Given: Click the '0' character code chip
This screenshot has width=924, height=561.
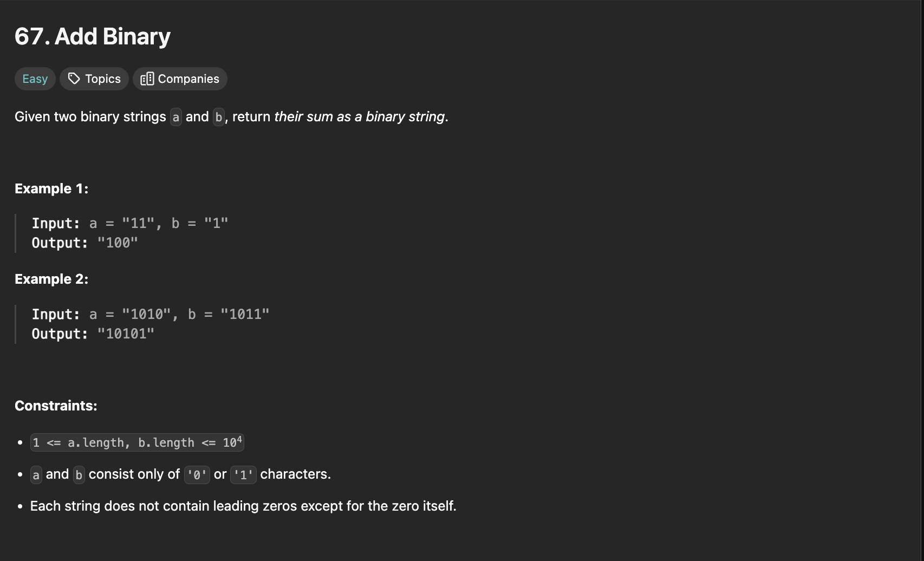Looking at the screenshot, I should (x=197, y=475).
